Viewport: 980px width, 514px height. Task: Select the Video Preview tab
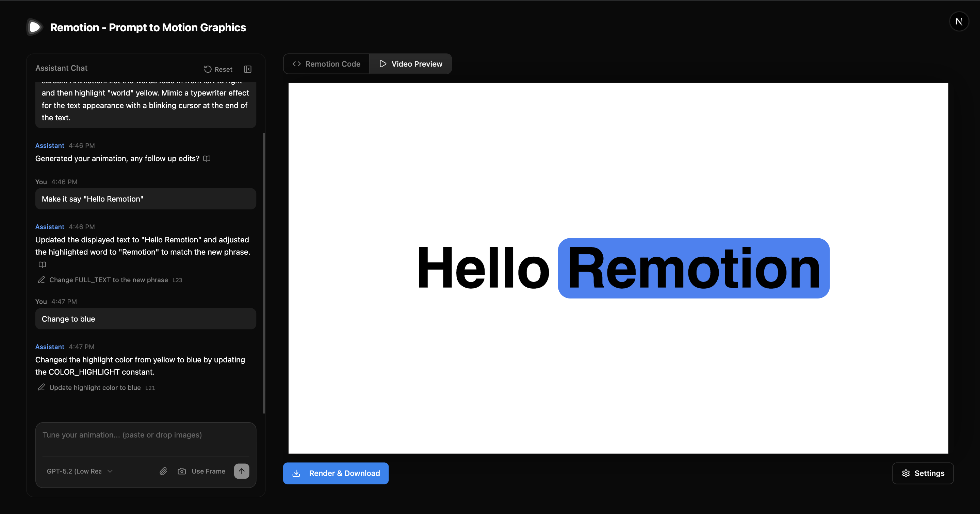[x=410, y=64]
